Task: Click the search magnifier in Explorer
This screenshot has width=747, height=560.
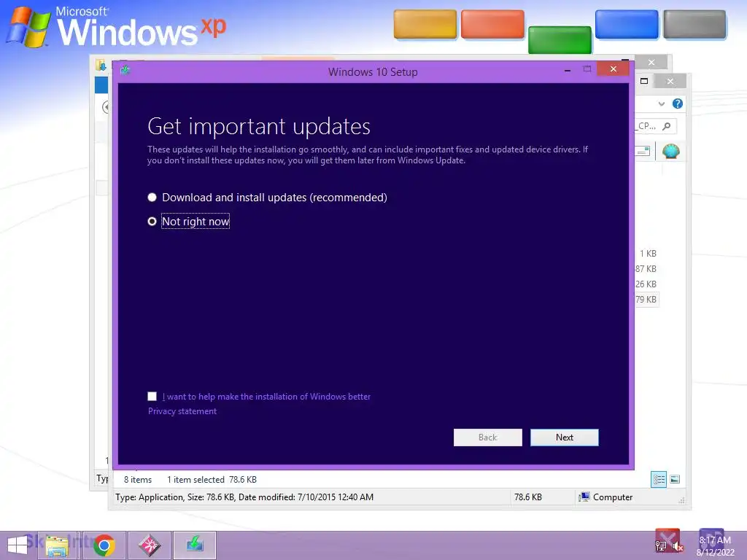Action: click(667, 125)
